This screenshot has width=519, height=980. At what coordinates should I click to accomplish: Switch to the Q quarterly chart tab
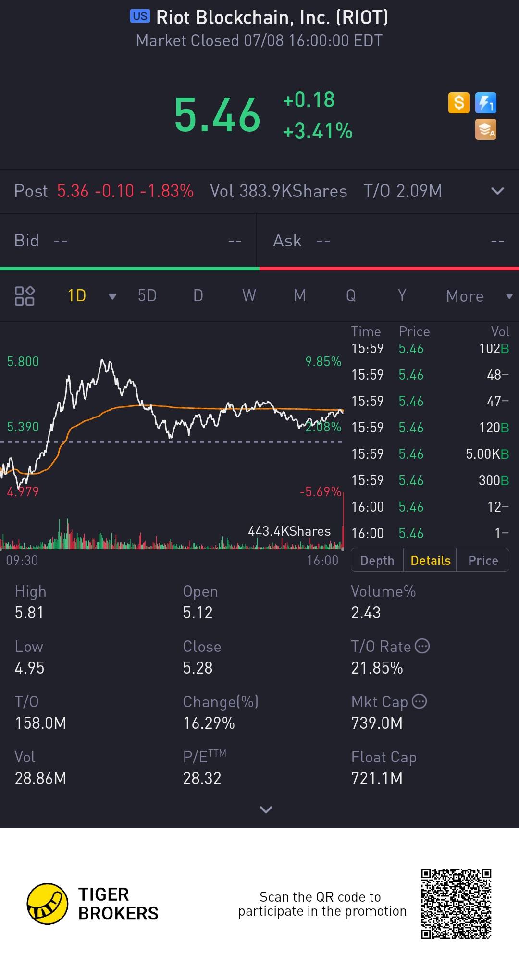(351, 296)
